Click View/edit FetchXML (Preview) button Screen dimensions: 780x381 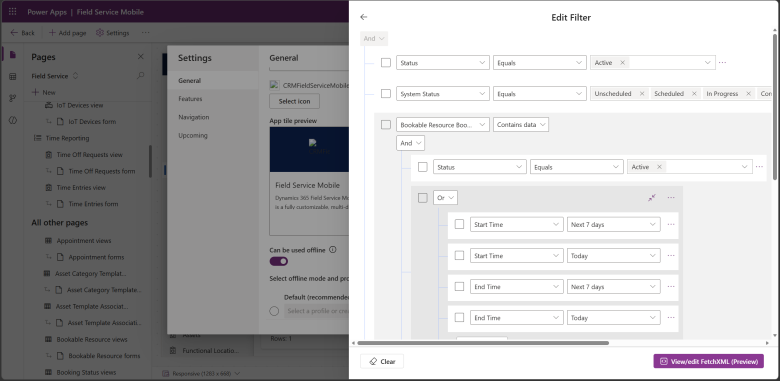click(x=708, y=362)
